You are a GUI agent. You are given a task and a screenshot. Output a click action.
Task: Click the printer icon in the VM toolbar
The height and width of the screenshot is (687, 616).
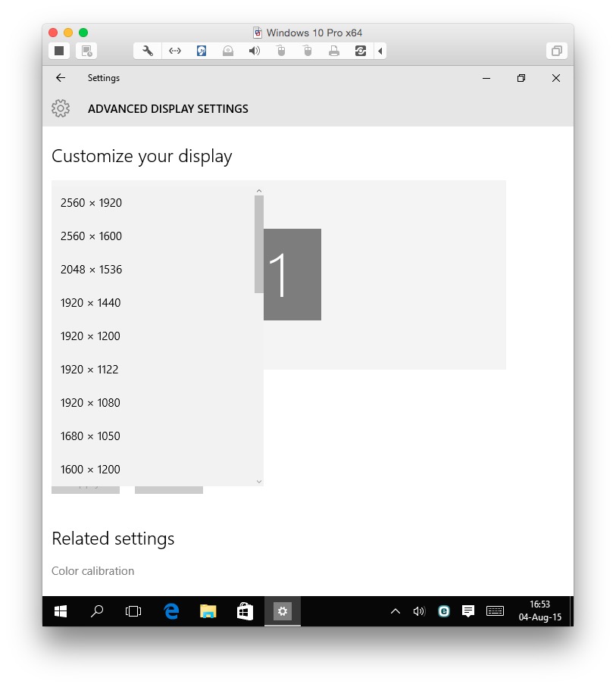click(x=333, y=51)
